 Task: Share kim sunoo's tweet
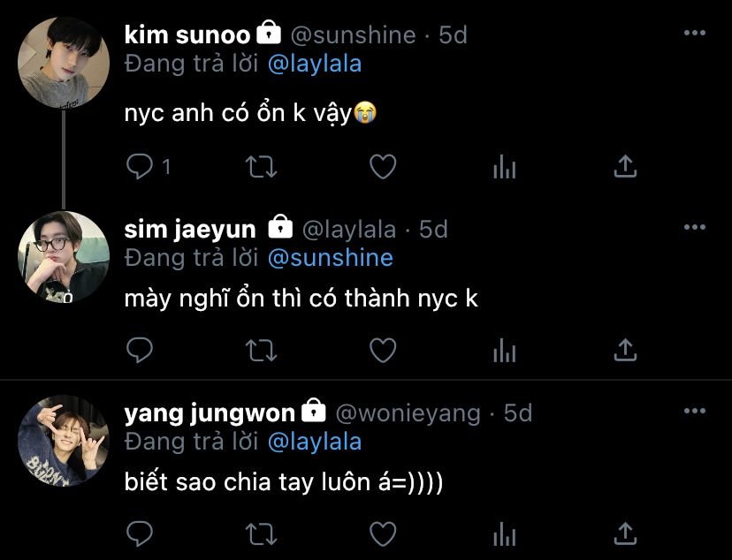pyautogui.click(x=625, y=166)
